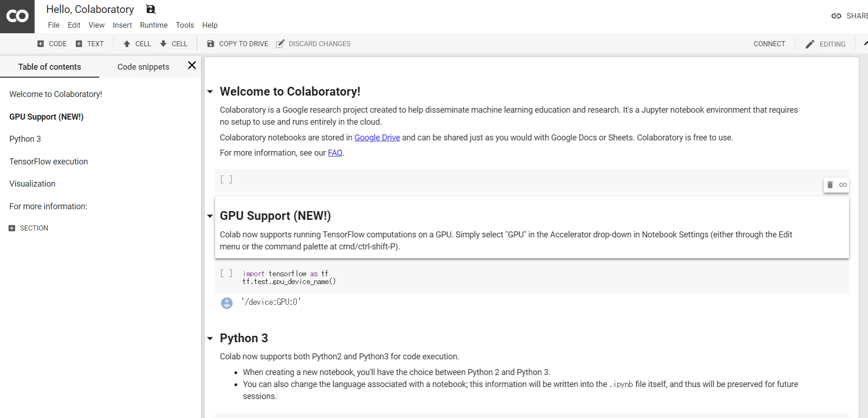Close the table of contents panel
Screen dimensions: 868x418
point(192,66)
